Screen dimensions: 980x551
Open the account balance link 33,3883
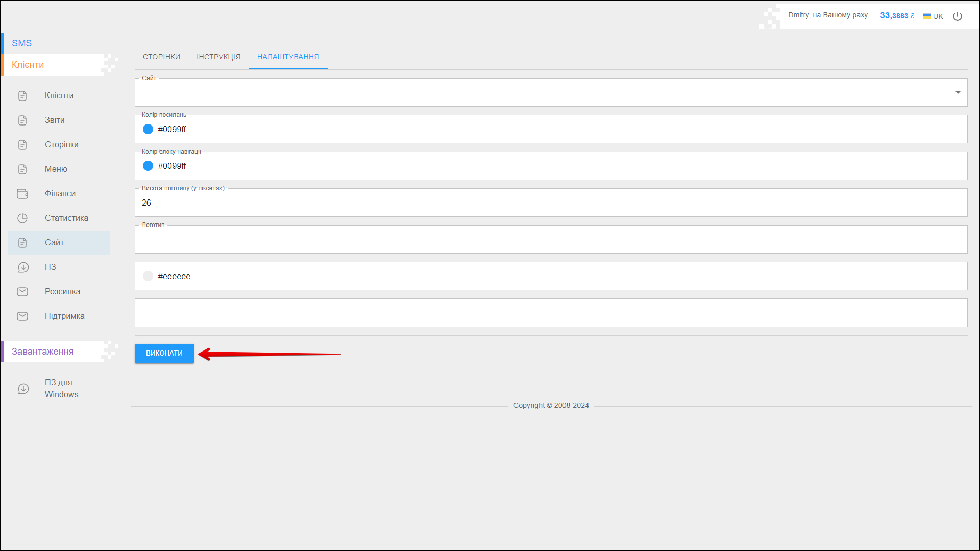(x=897, y=16)
